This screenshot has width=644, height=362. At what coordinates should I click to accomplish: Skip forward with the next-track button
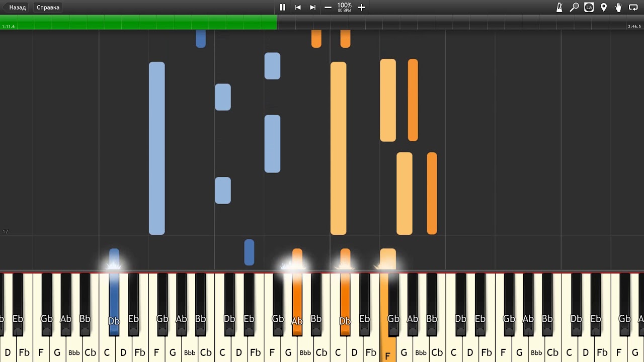click(x=313, y=8)
